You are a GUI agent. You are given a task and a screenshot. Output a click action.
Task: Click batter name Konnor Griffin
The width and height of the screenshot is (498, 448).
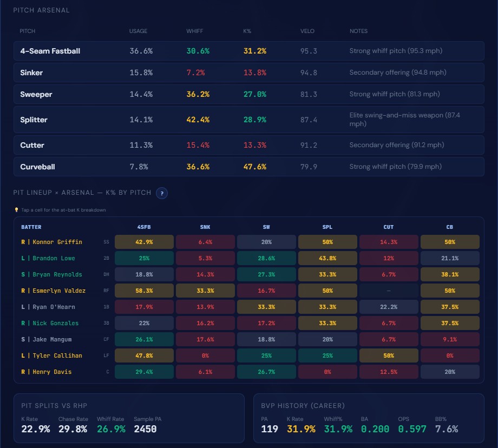[57, 242]
